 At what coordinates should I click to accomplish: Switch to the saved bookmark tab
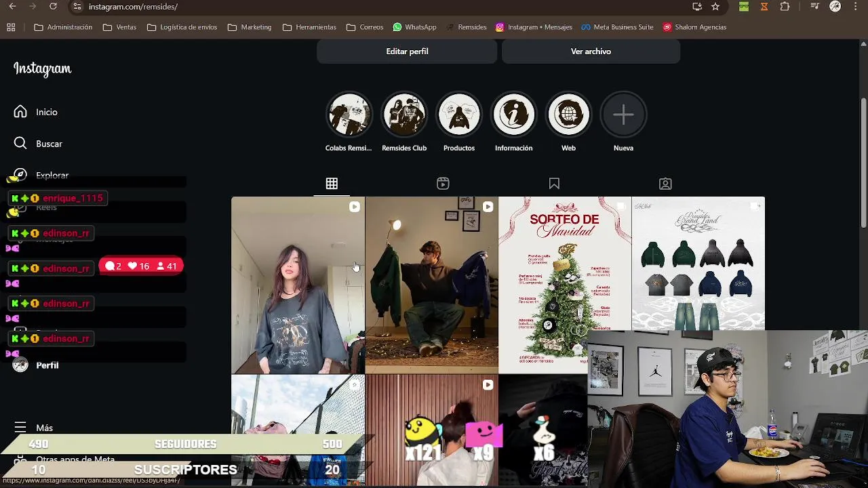pos(554,184)
